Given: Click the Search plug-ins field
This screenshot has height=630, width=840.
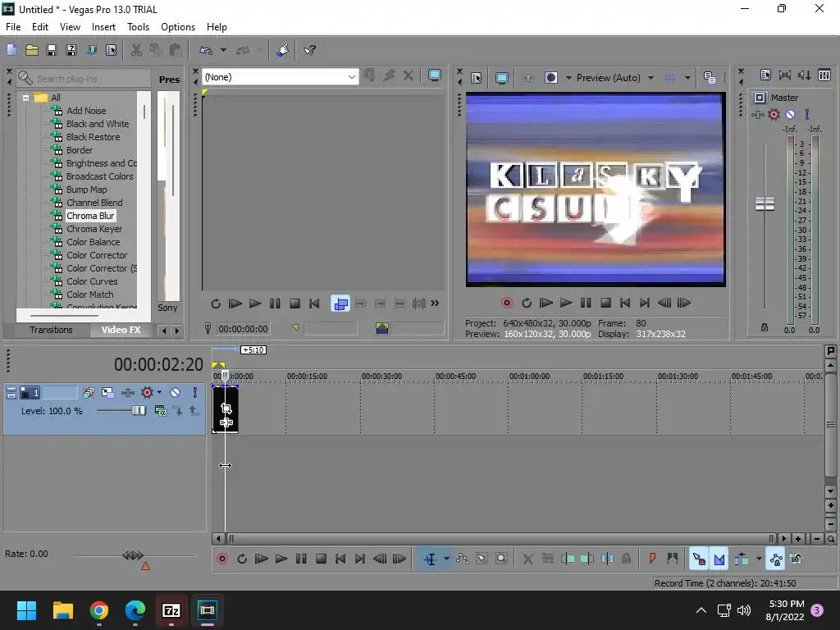Looking at the screenshot, I should click(84, 78).
